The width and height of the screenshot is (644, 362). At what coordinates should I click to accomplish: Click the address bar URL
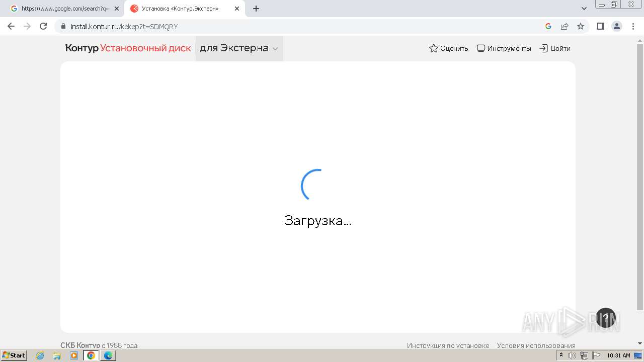coord(124,26)
